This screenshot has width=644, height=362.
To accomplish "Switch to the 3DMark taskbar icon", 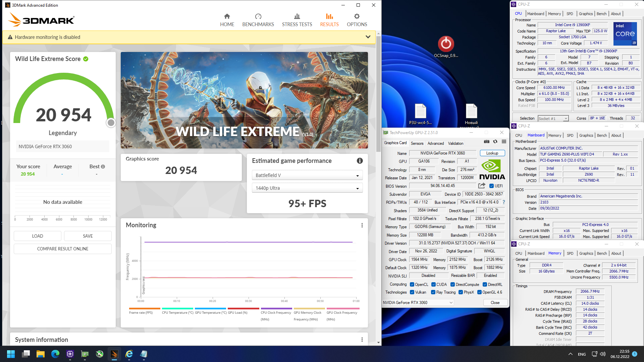I will (x=114, y=354).
